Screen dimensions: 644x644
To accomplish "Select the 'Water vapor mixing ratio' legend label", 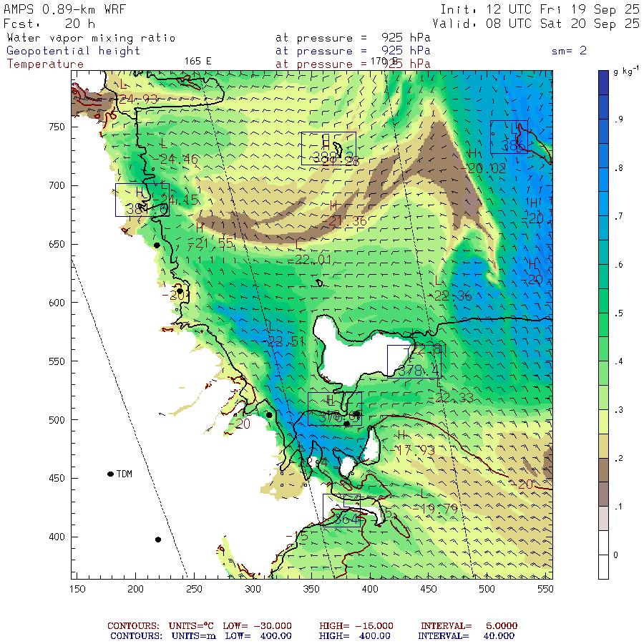I will tap(91, 38).
